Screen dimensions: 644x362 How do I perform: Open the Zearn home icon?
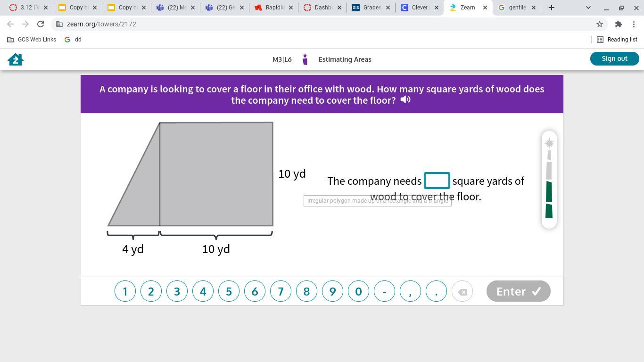[x=16, y=59]
